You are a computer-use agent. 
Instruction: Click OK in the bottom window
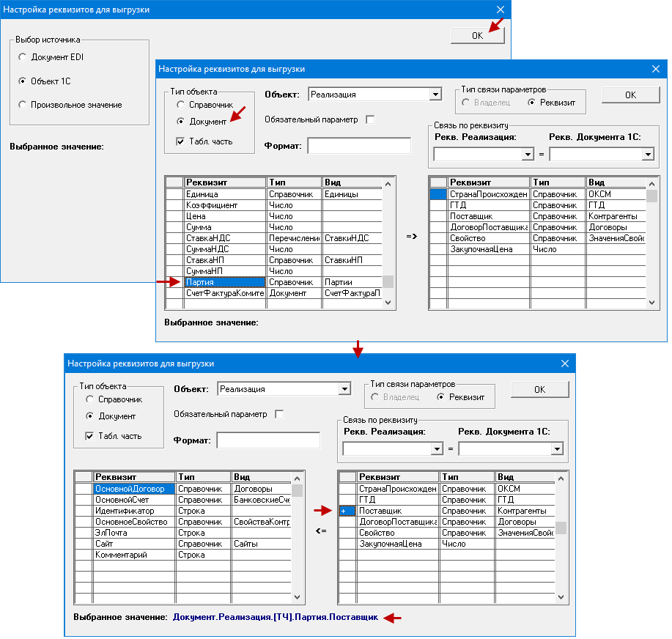pos(539,390)
